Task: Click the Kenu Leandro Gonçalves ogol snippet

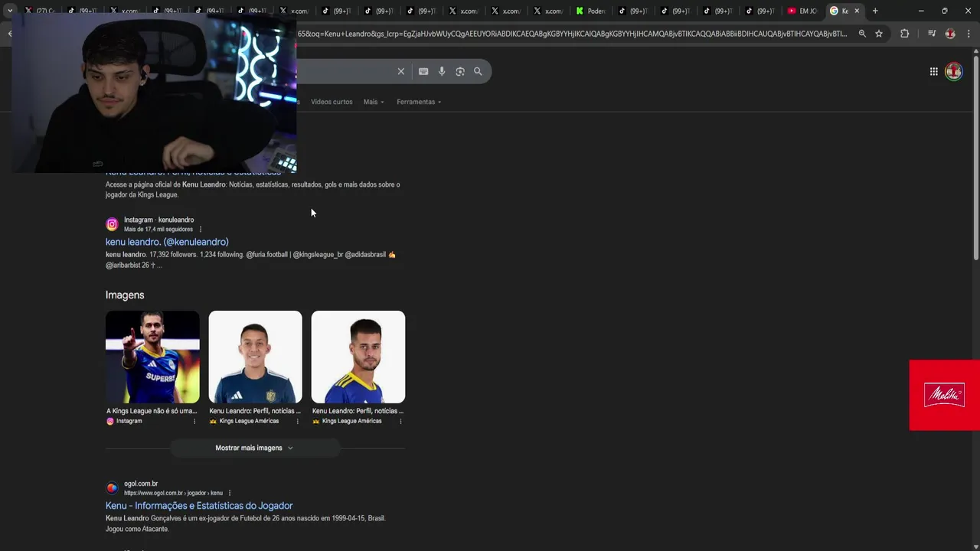Action: [246, 523]
